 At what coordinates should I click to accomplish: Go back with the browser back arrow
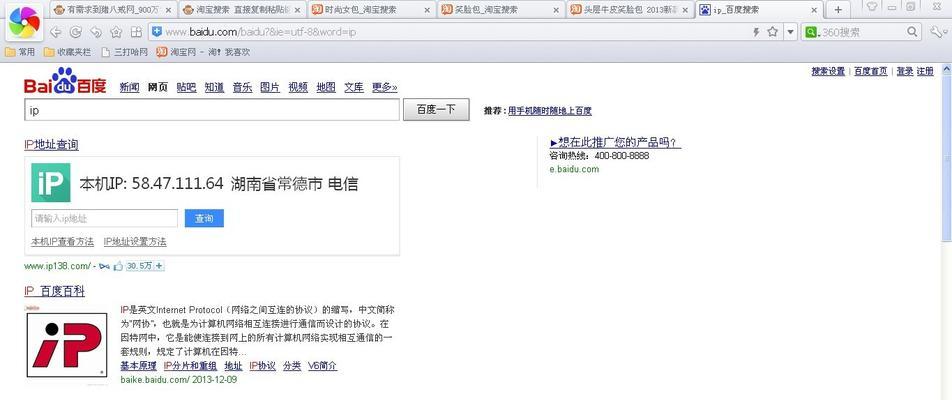56,32
